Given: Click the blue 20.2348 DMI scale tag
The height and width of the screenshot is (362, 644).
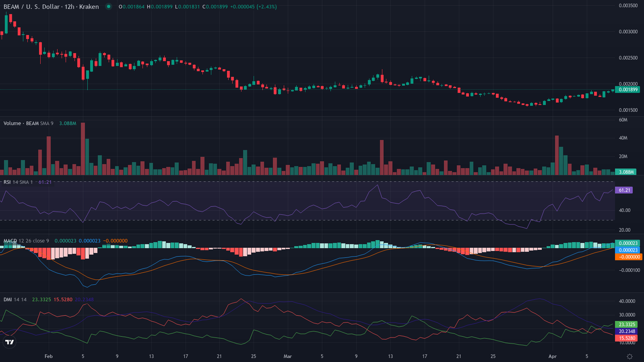Looking at the screenshot, I should click(x=626, y=331).
